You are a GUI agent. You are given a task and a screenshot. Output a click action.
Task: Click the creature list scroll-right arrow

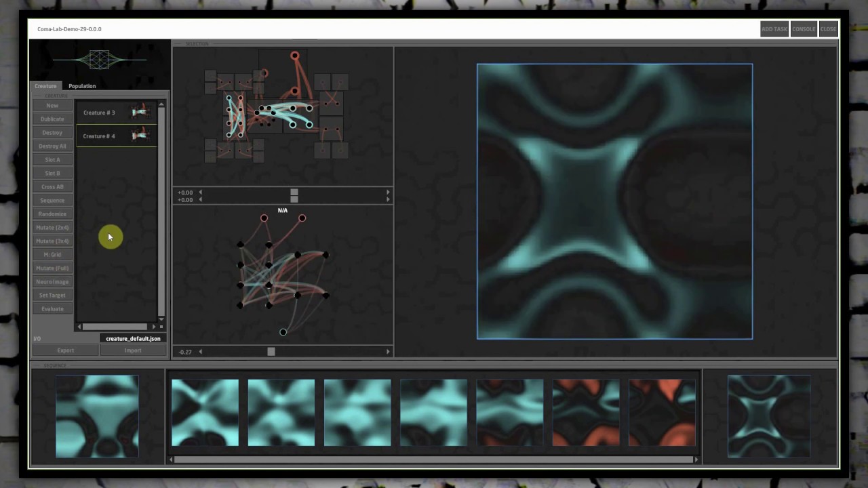(x=154, y=327)
